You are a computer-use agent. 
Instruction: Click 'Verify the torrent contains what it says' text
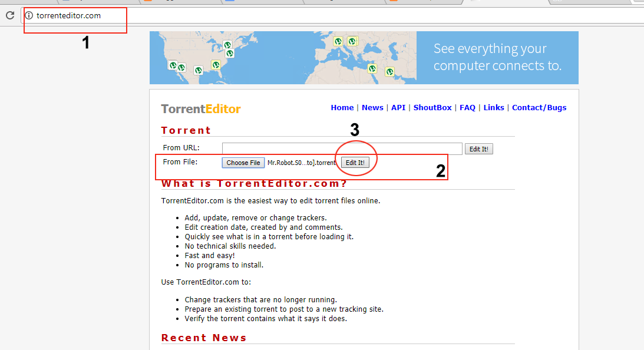point(265,319)
